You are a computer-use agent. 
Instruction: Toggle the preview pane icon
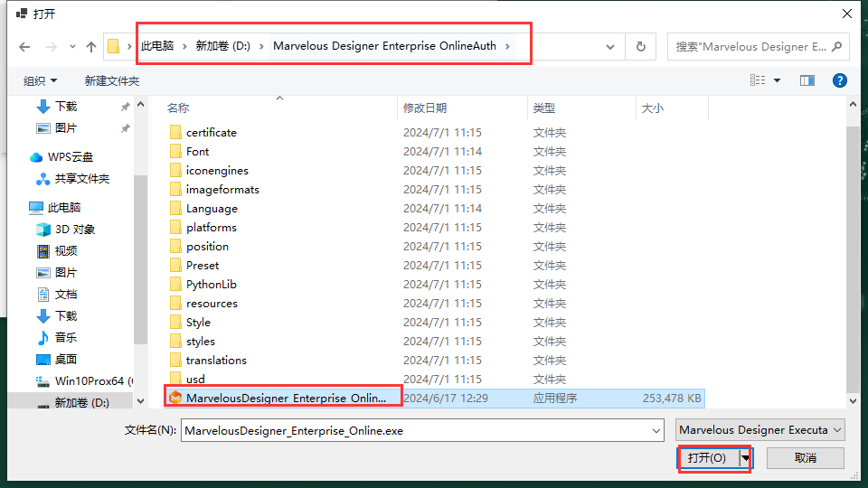pos(807,80)
